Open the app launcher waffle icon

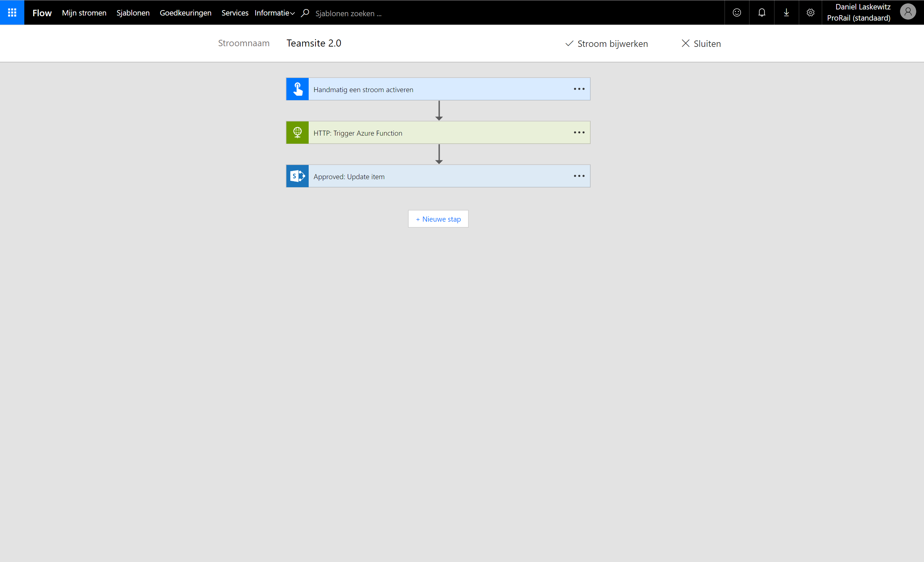tap(12, 12)
